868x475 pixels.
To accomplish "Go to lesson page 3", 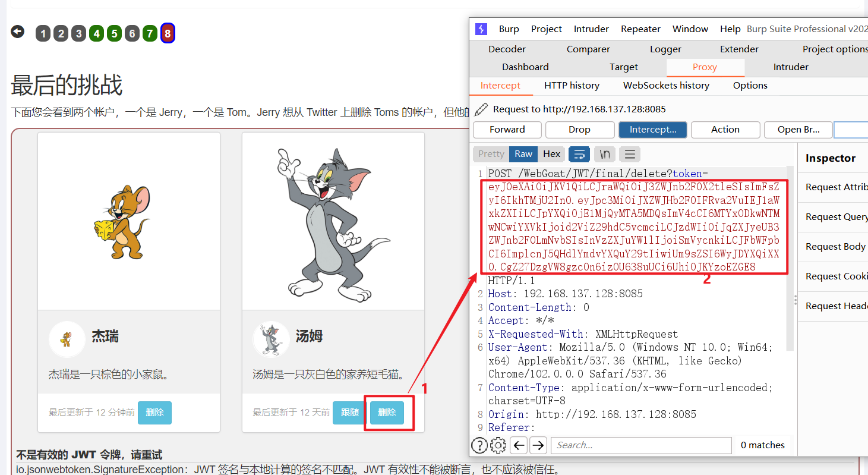I will click(78, 34).
